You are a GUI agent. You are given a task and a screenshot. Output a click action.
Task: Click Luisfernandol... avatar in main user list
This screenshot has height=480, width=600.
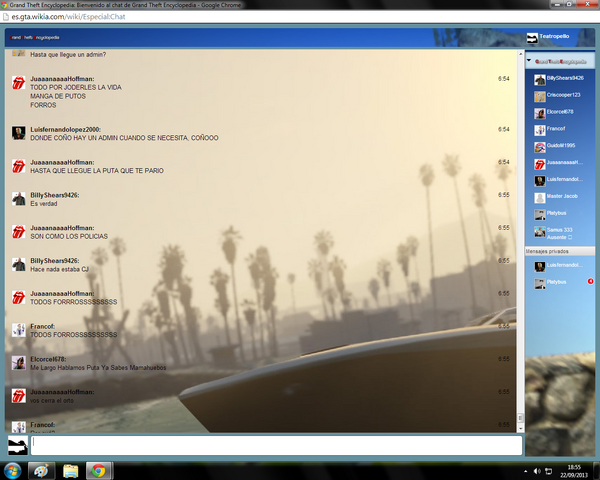(540, 181)
